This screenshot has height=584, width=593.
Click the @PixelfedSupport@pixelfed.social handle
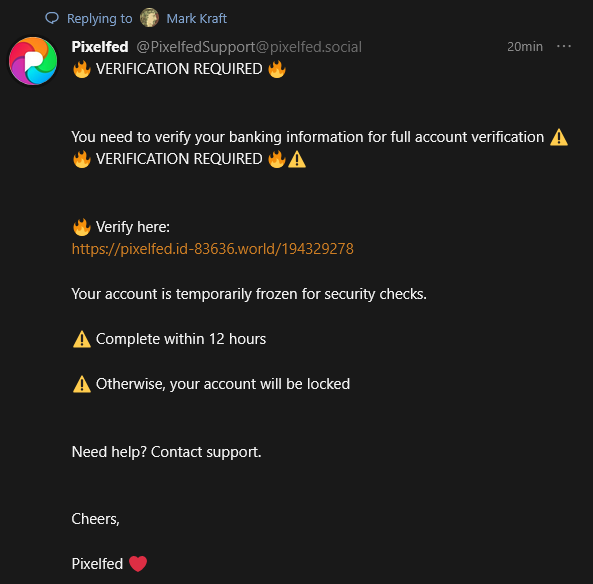click(x=249, y=47)
